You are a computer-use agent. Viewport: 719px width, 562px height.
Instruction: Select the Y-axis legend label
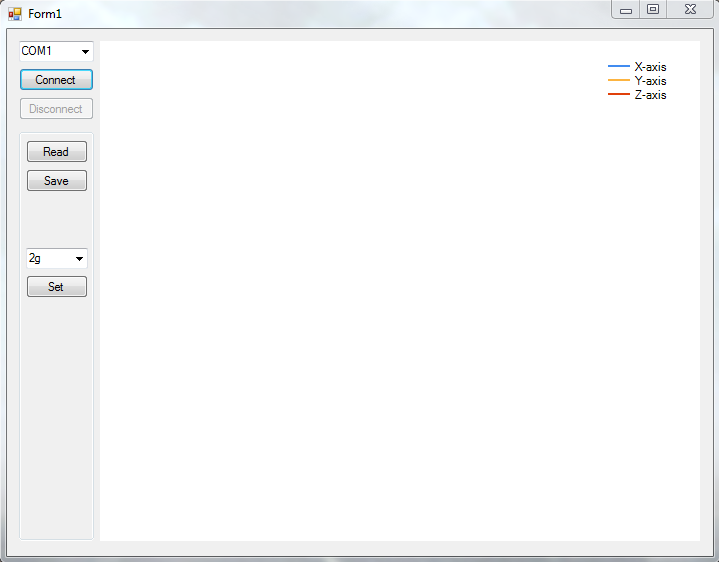pos(650,81)
